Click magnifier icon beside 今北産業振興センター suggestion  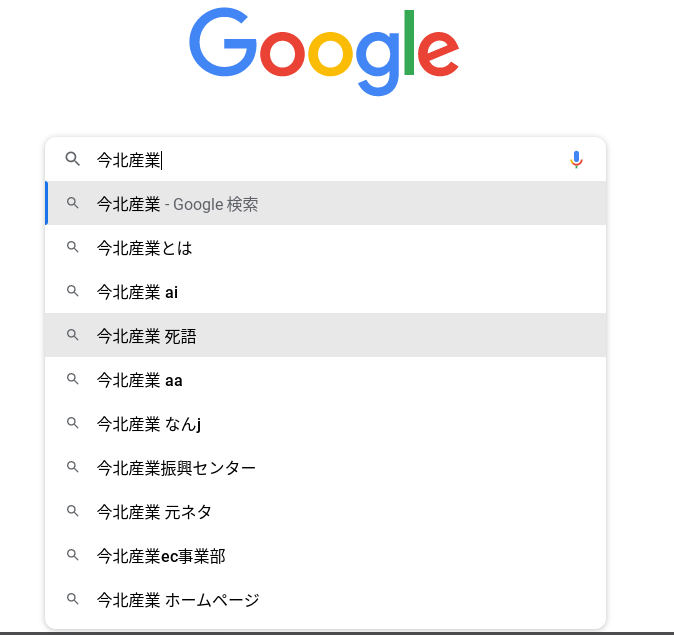point(72,468)
